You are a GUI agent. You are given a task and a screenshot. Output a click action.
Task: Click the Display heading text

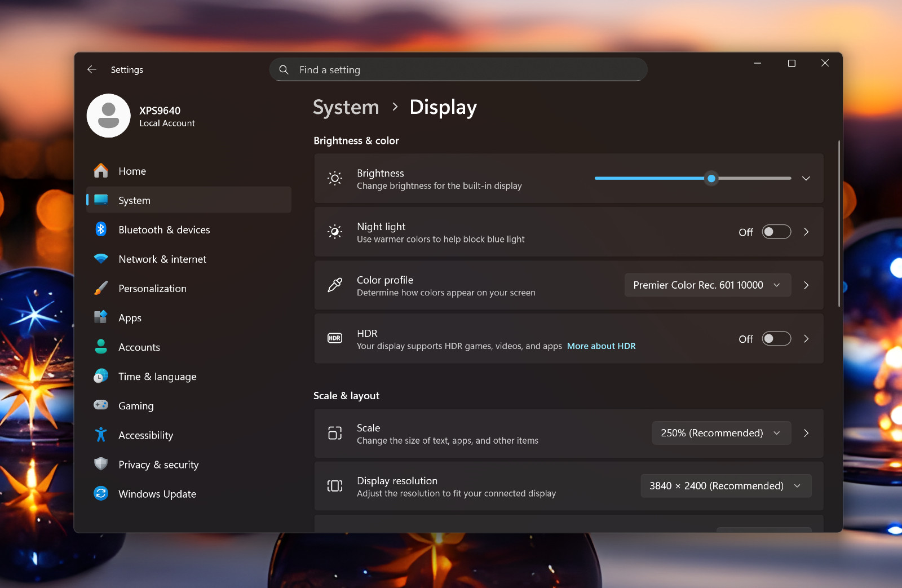pyautogui.click(x=443, y=107)
